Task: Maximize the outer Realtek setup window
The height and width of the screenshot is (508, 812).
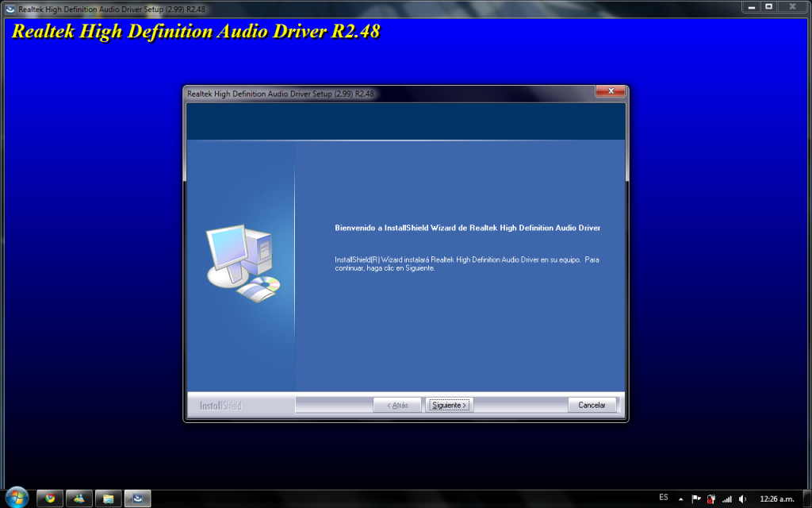Action: point(769,6)
